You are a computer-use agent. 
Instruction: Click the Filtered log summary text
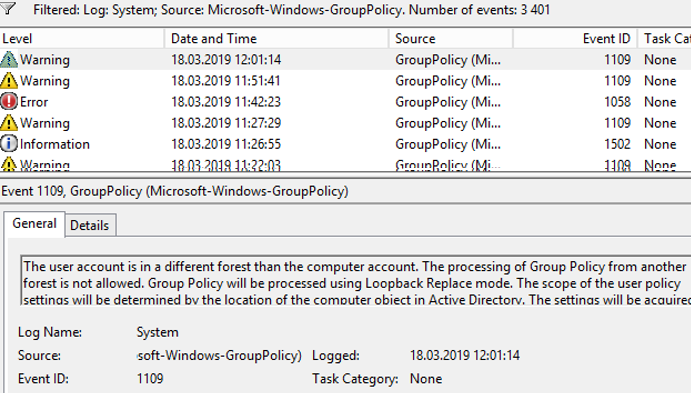[x=291, y=9]
